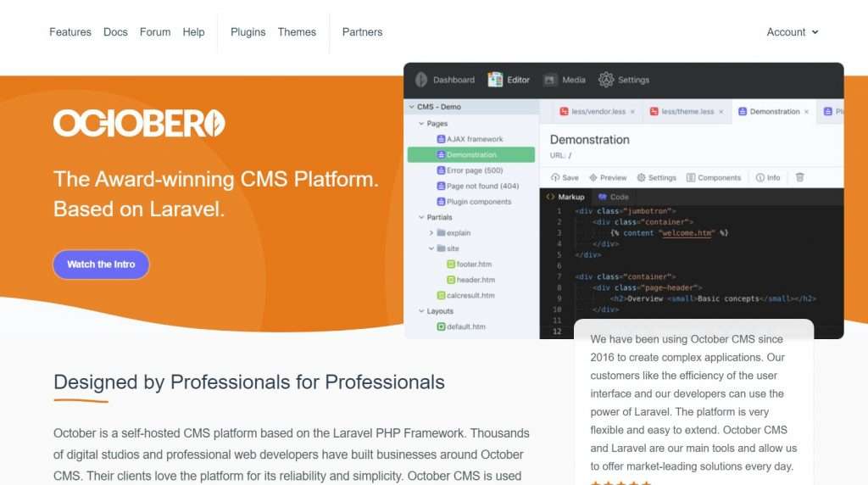Click the explain folder icon
Viewport: 868px width, 485px height.
click(441, 232)
